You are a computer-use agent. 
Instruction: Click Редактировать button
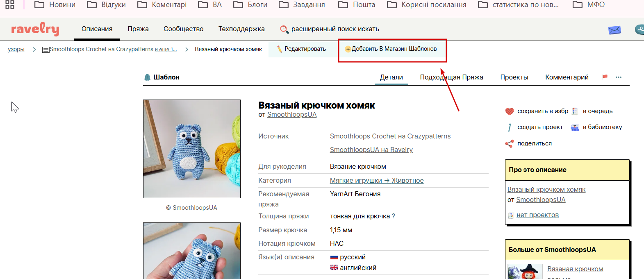tap(301, 49)
